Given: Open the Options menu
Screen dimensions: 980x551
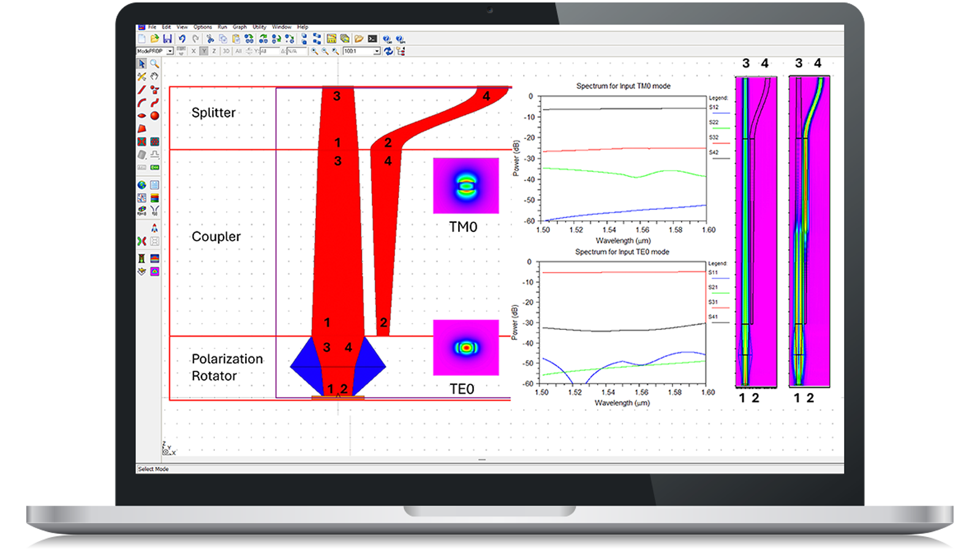Looking at the screenshot, I should (203, 27).
